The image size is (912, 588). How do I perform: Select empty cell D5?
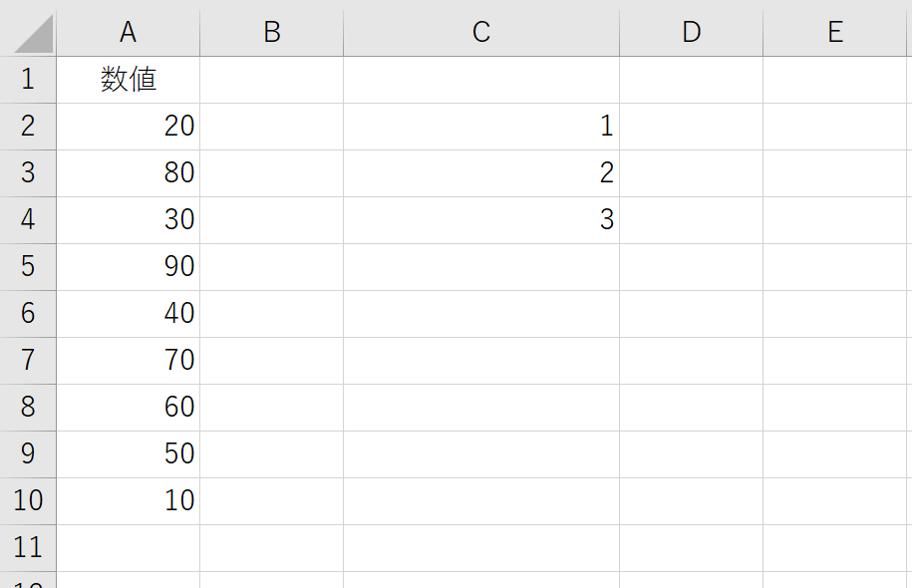pos(691,267)
